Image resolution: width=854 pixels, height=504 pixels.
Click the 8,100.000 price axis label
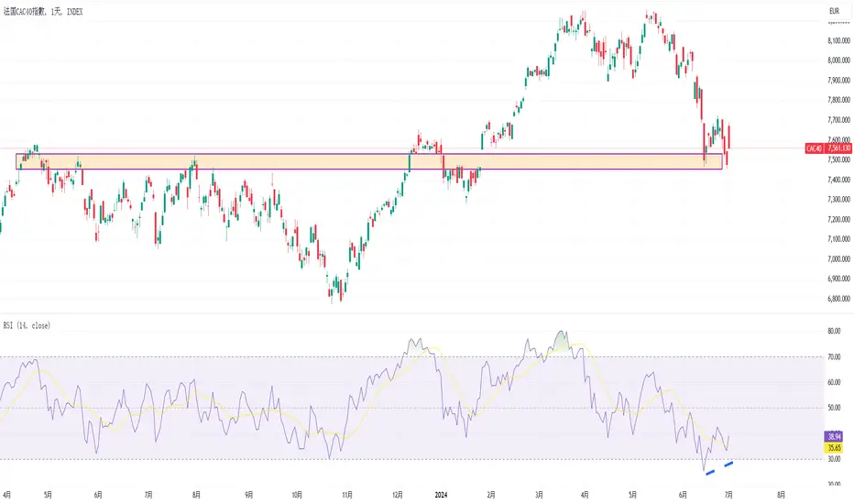838,41
